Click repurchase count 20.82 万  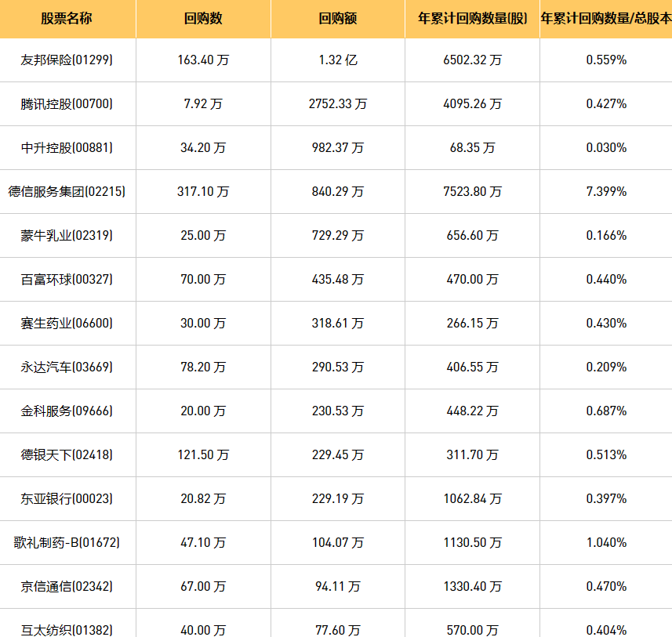[x=203, y=498]
